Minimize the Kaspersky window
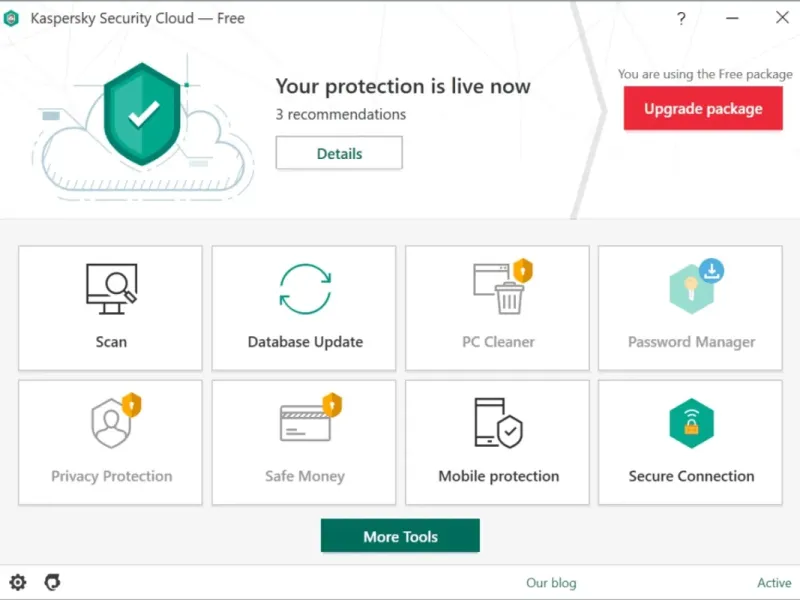This screenshot has width=800, height=600. pos(732,18)
